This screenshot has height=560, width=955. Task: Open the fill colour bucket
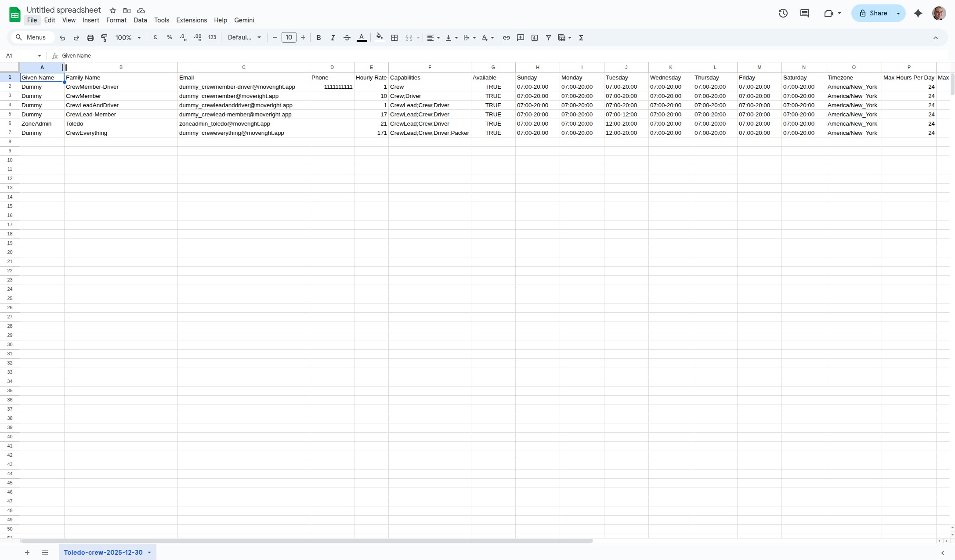click(380, 37)
